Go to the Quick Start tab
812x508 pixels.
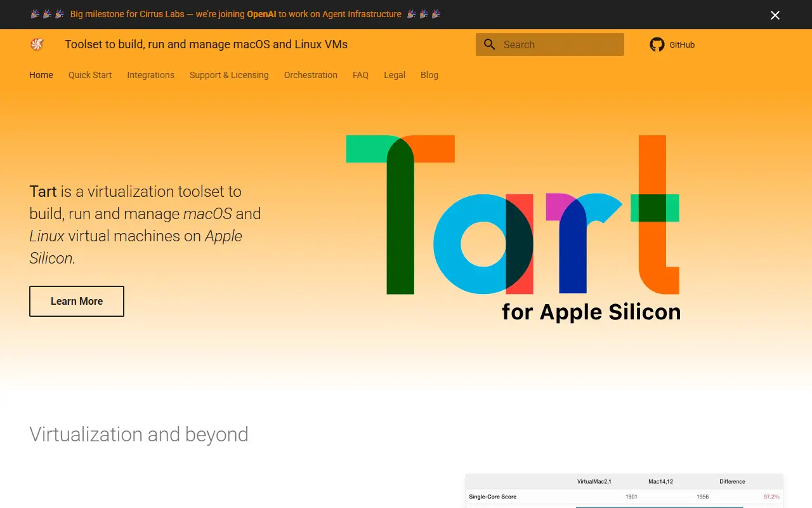point(90,75)
